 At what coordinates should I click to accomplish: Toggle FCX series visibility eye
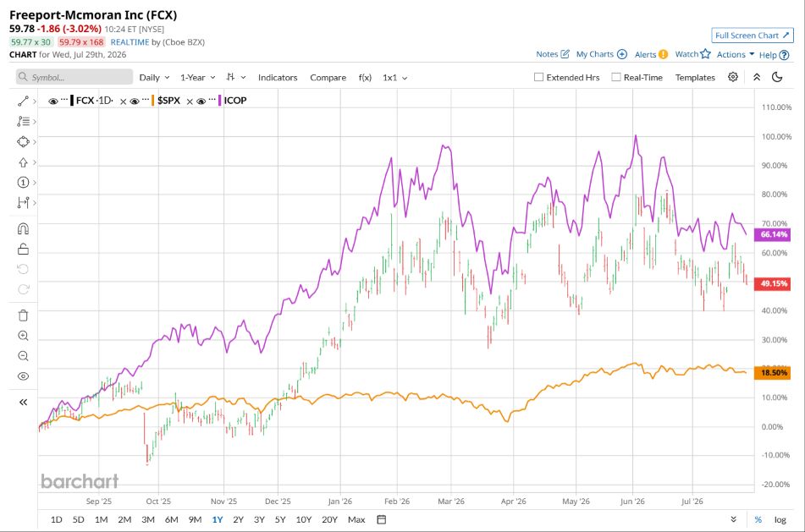tap(52, 101)
